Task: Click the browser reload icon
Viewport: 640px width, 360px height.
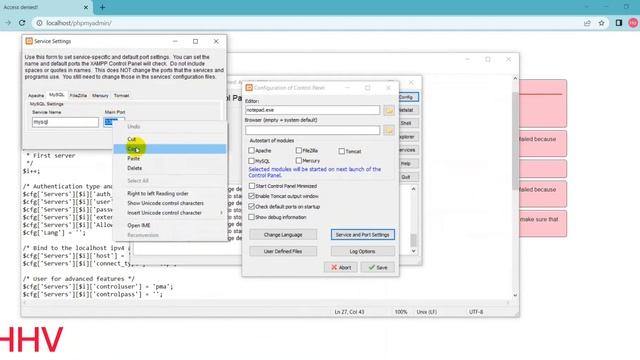Action: tap(22, 23)
